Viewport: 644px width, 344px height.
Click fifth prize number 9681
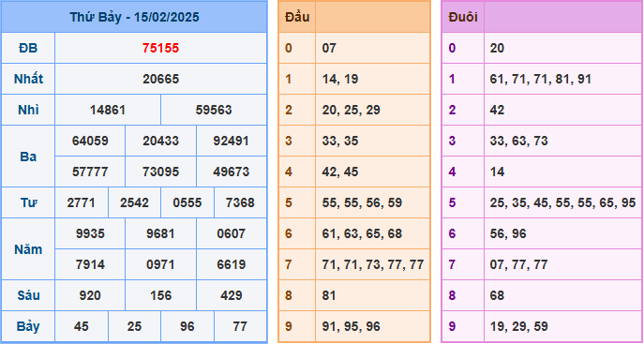pyautogui.click(x=160, y=233)
